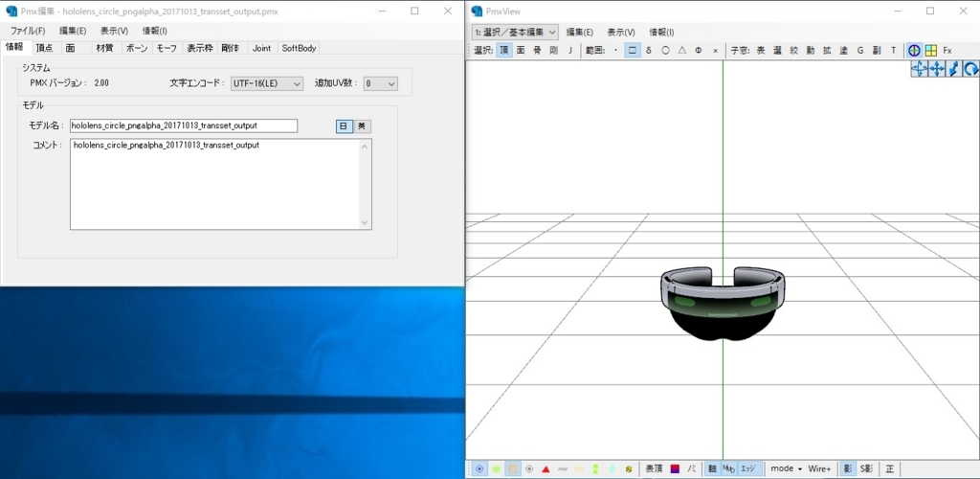
Task: Open the 追加UV数 dropdown
Action: pyautogui.click(x=381, y=83)
